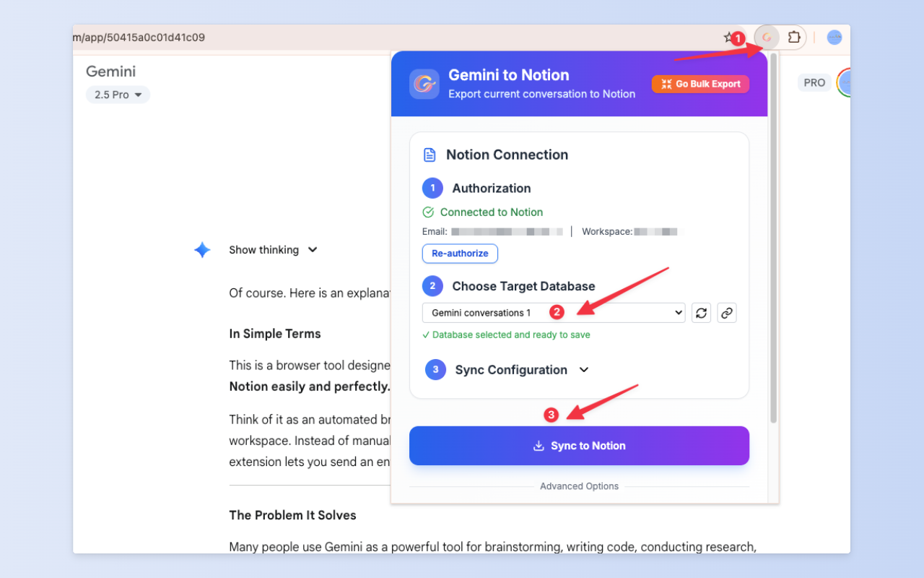Refresh the database list with the refresh icon
The width and height of the screenshot is (924, 578).
(701, 312)
